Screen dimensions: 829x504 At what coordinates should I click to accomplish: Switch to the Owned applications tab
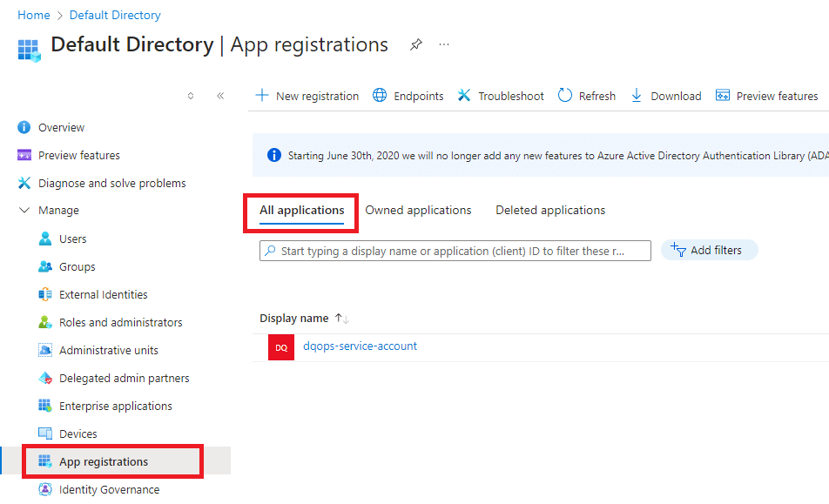coord(418,210)
